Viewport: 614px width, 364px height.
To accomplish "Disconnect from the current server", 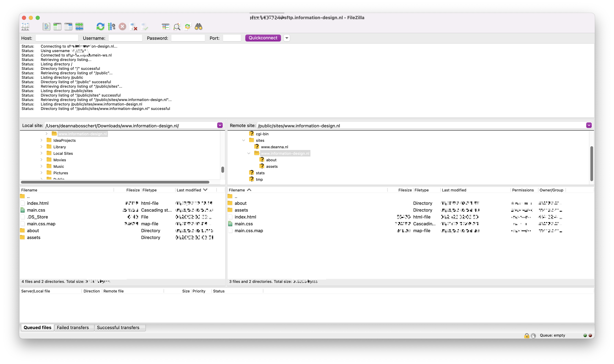I will pos(133,27).
